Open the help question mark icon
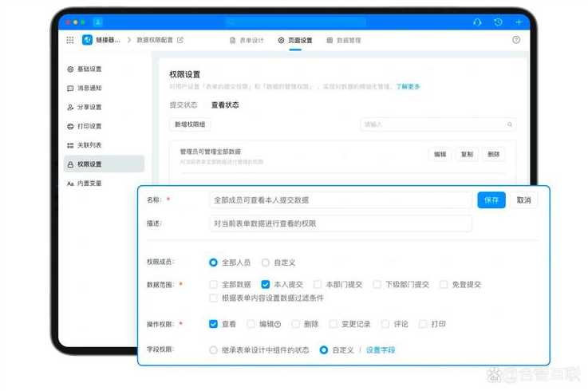This screenshot has width=588, height=391. (x=516, y=40)
